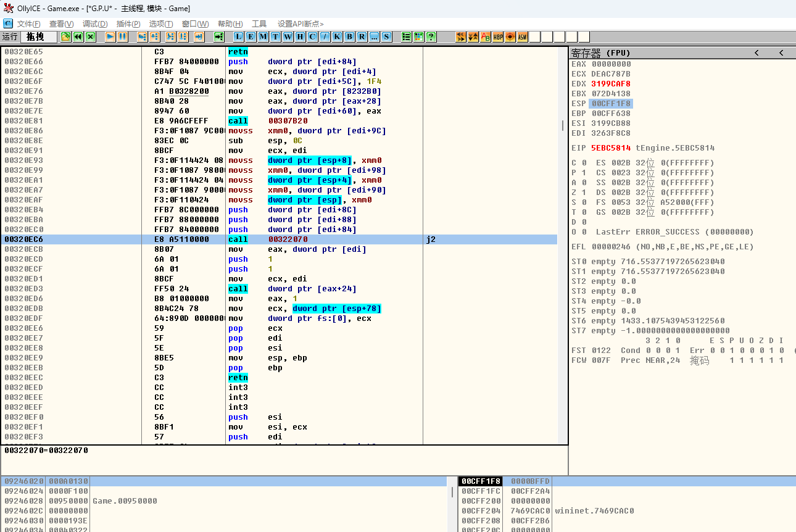Click the green Go to address icon
Screen dimensions: 796x532
[x=219, y=36]
